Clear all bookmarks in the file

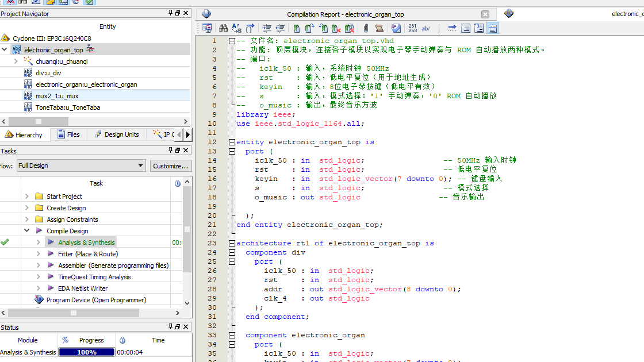pyautogui.click(x=350, y=28)
